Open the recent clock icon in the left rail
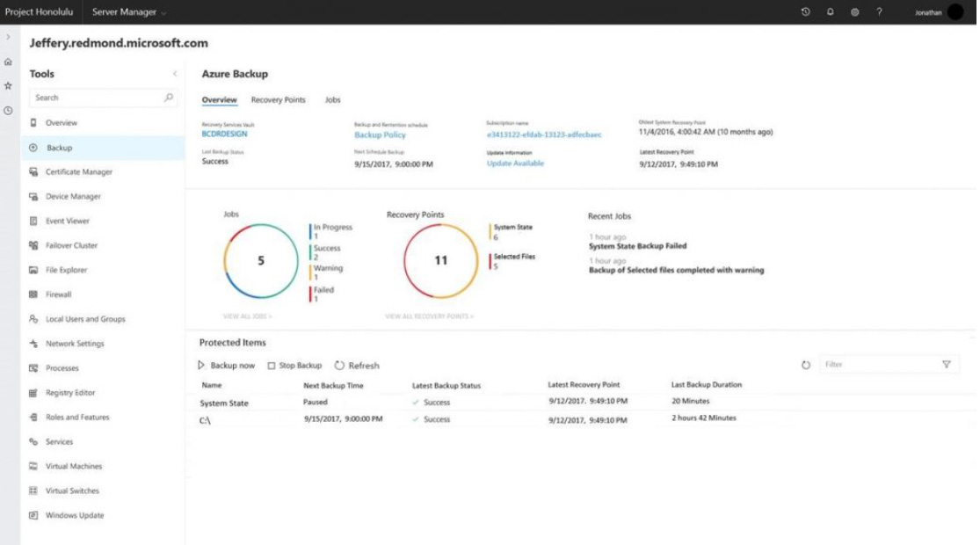 [x=8, y=111]
